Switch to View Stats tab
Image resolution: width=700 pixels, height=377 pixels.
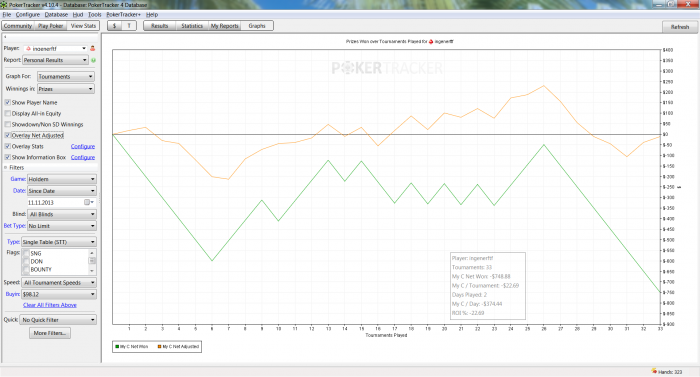[83, 26]
